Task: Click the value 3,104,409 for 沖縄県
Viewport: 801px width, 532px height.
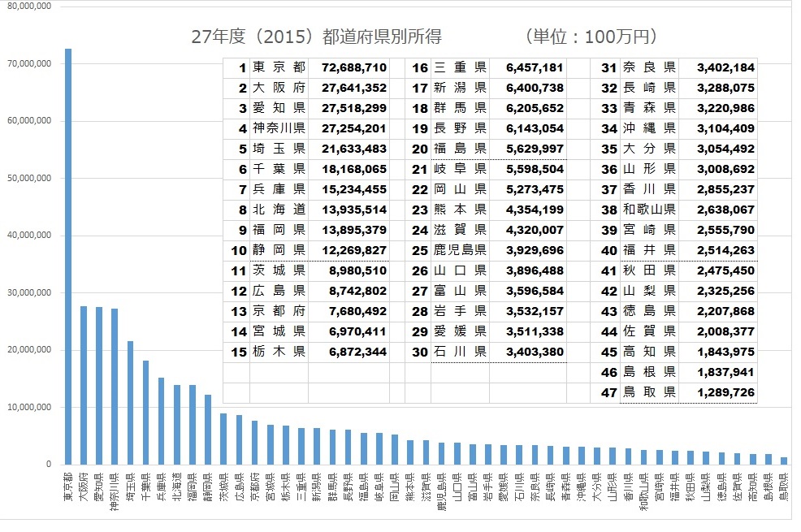Action: click(725, 128)
